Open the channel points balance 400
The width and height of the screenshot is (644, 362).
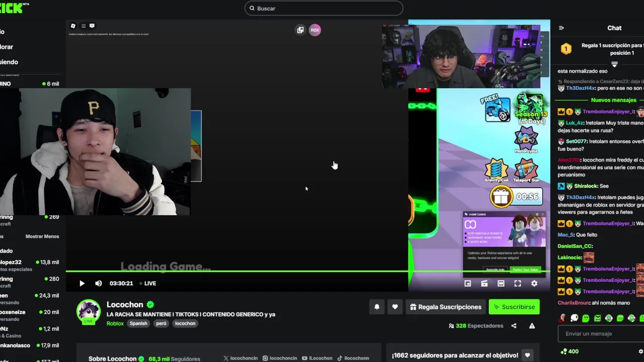pyautogui.click(x=569, y=351)
